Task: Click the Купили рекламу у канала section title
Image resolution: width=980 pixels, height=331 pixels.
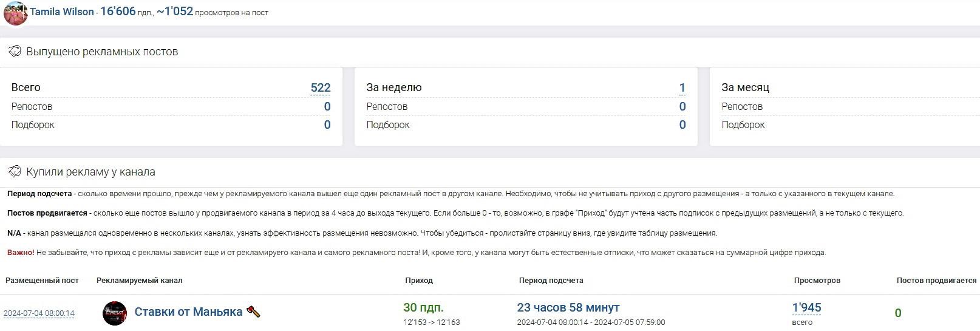Action: pyautogui.click(x=90, y=172)
